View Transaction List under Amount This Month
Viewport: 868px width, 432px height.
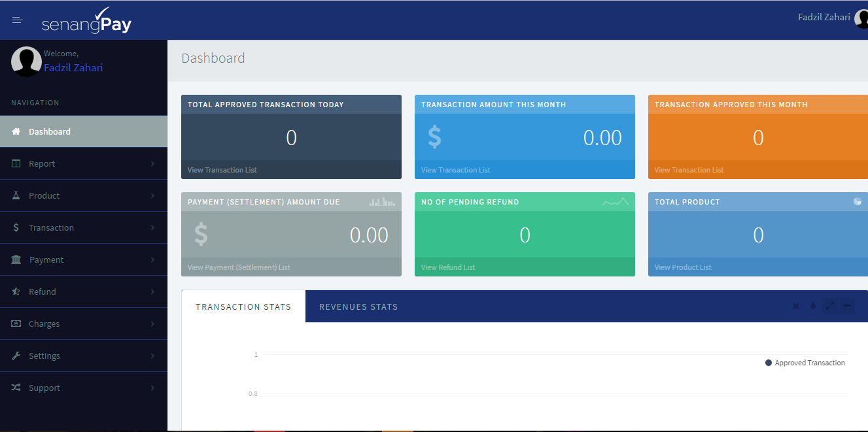456,170
